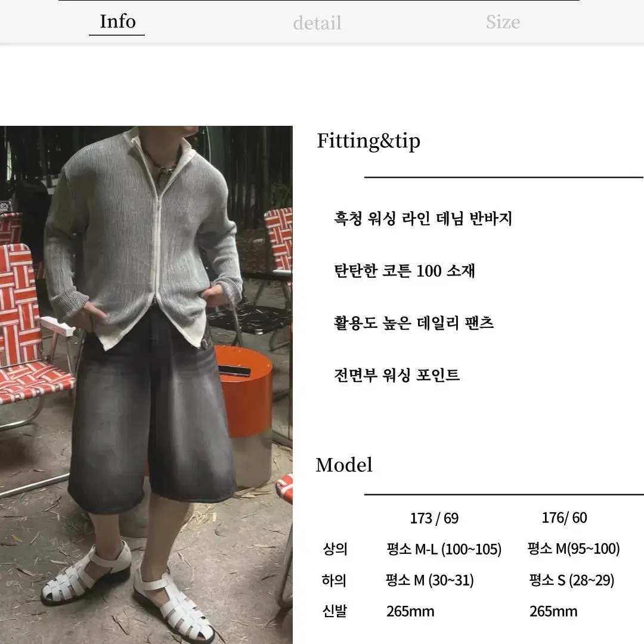The height and width of the screenshot is (644, 644).
Task: Click the 평소 M (30~31) cell
Action: (429, 580)
